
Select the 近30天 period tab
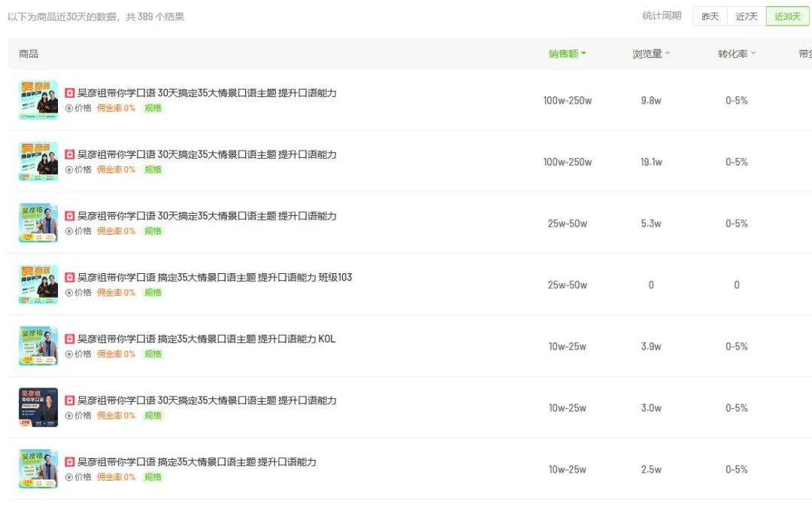click(787, 17)
